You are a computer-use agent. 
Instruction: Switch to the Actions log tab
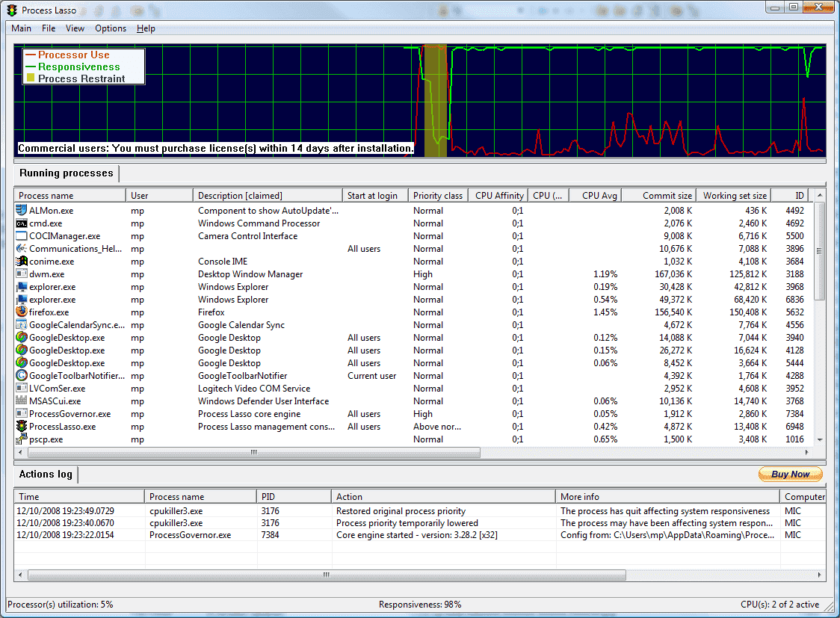point(45,474)
